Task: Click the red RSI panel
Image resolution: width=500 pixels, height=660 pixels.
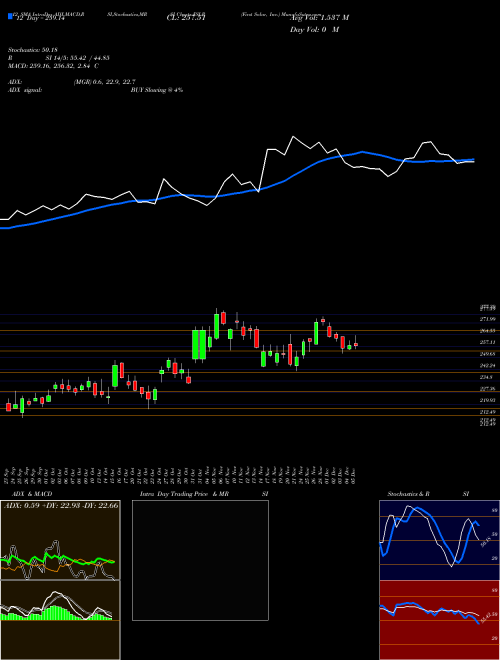Action: (439, 620)
